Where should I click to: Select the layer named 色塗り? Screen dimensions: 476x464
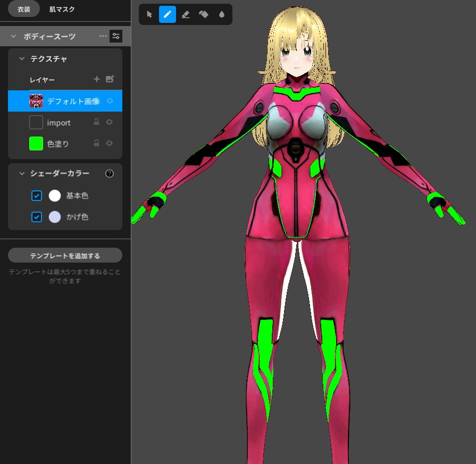57,144
